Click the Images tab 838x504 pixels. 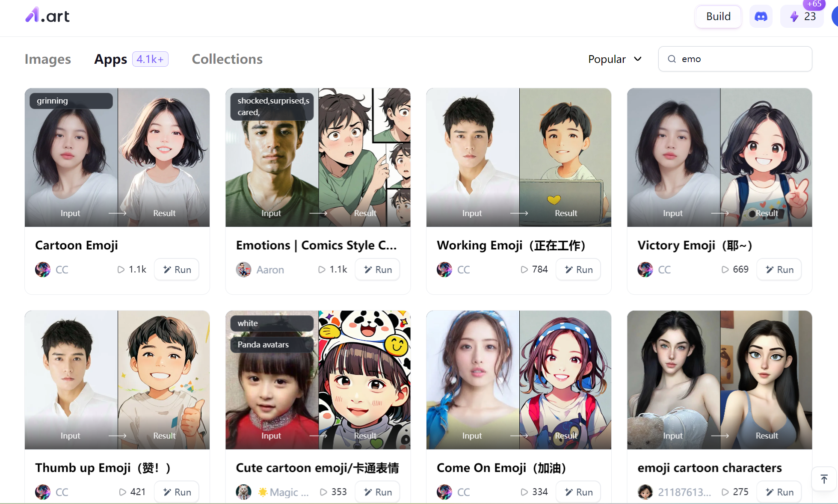[x=48, y=58]
